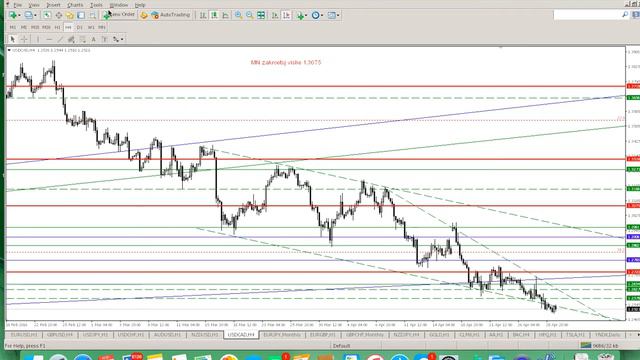Switch to the USDJPY,H1 chart tab
The width and height of the screenshot is (640, 360).
pos(95,335)
